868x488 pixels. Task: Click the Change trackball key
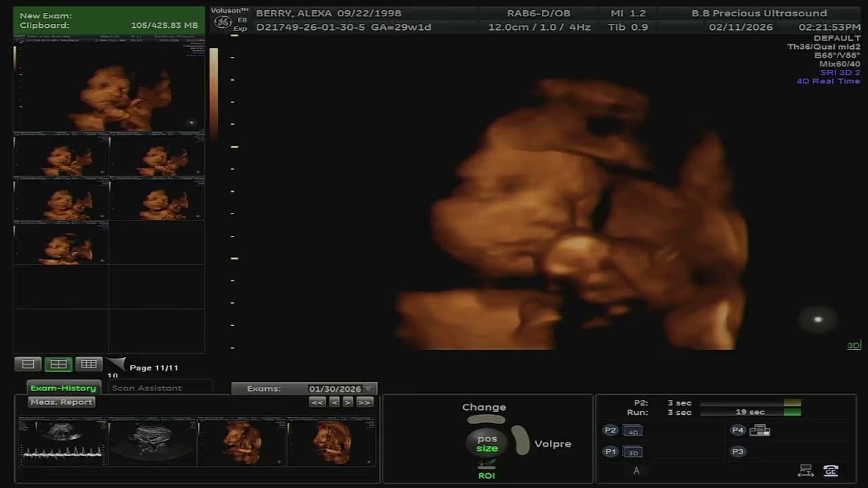[486, 418]
